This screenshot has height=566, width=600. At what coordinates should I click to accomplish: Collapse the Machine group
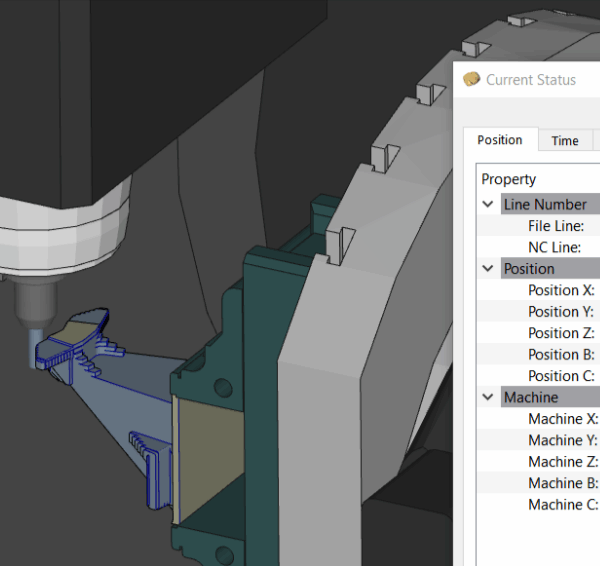click(488, 398)
